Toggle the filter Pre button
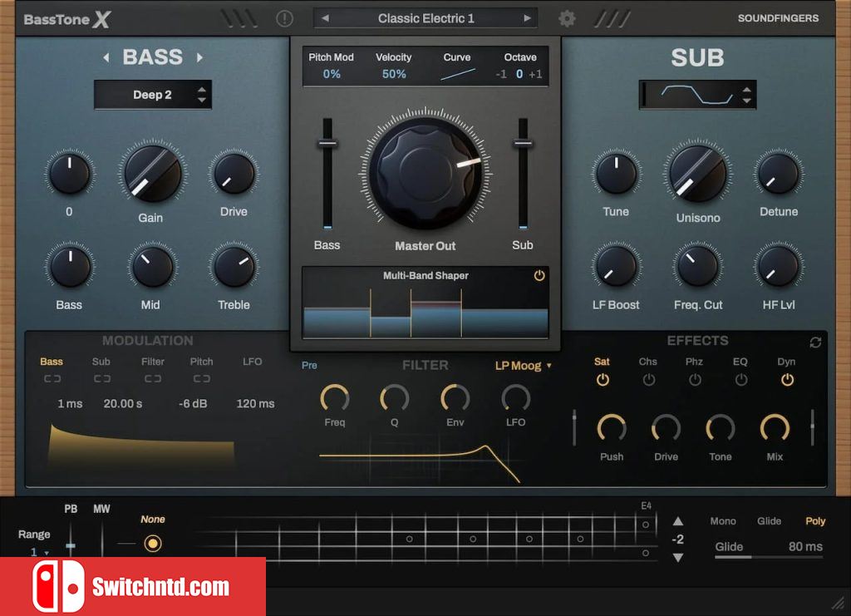The image size is (851, 616). 309,365
